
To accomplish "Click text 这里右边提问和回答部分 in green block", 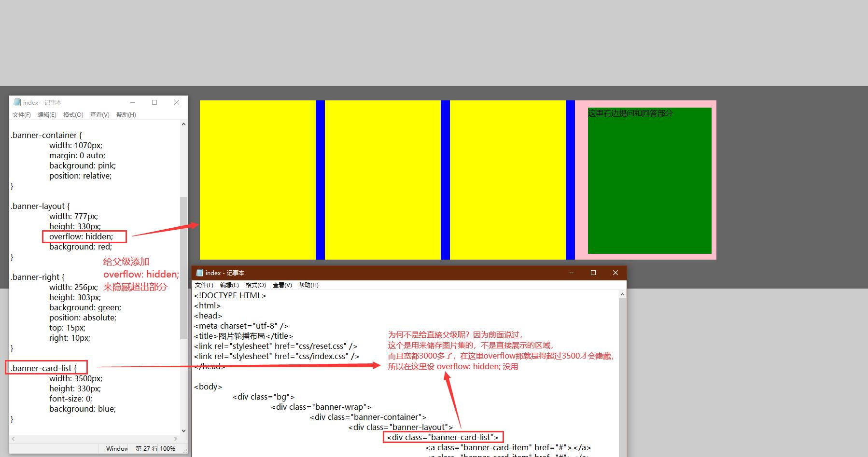I will point(630,113).
